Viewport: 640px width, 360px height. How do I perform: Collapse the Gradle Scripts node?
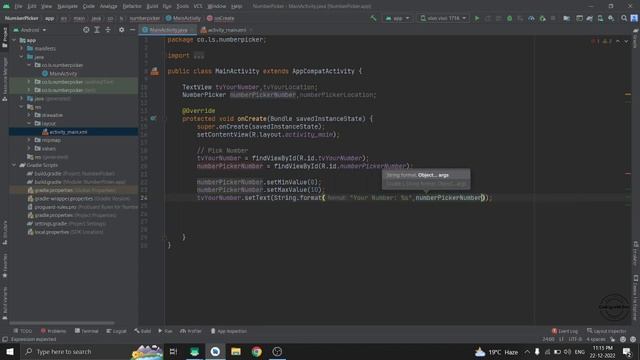pyautogui.click(x=15, y=165)
